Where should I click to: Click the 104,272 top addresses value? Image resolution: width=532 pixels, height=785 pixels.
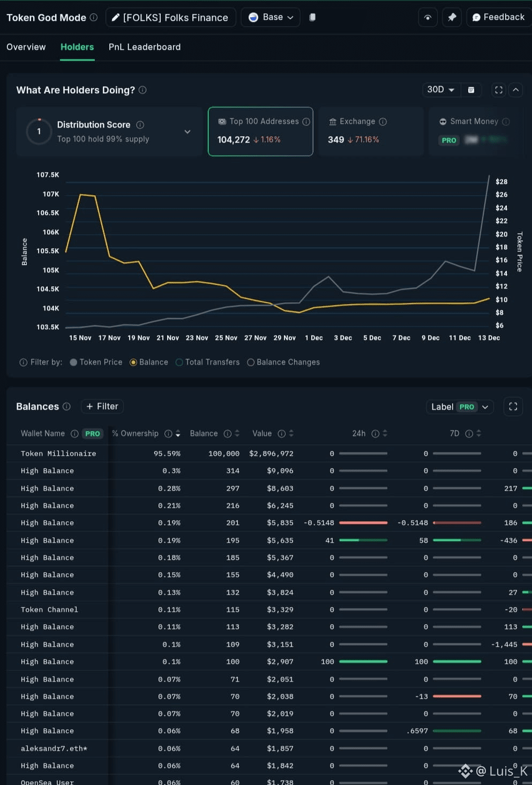click(x=234, y=140)
